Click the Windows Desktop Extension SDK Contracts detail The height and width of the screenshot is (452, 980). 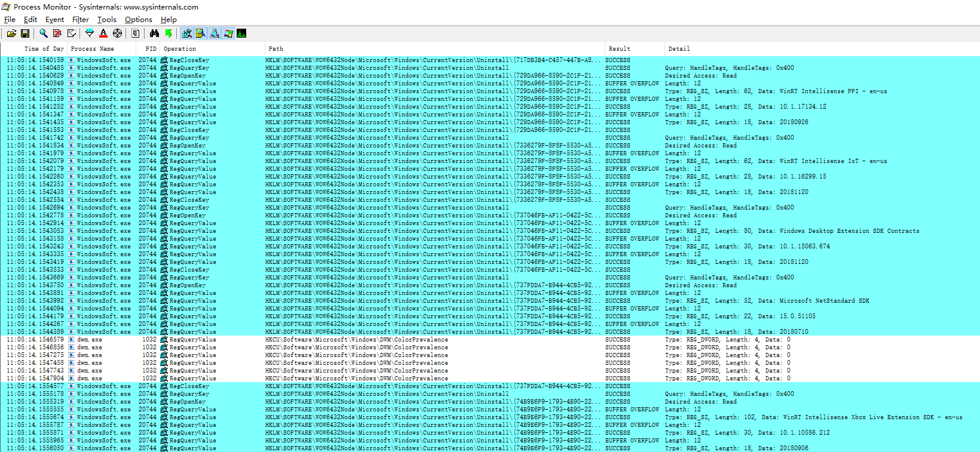click(792, 231)
